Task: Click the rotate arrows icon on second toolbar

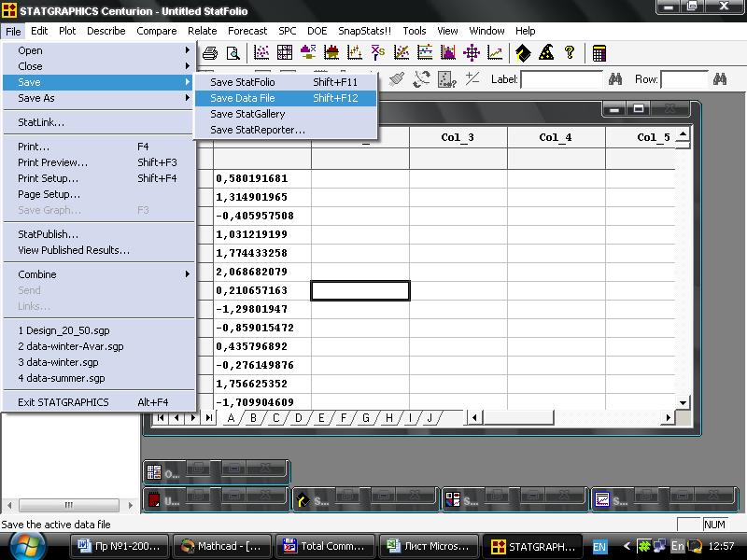Action: click(422, 79)
